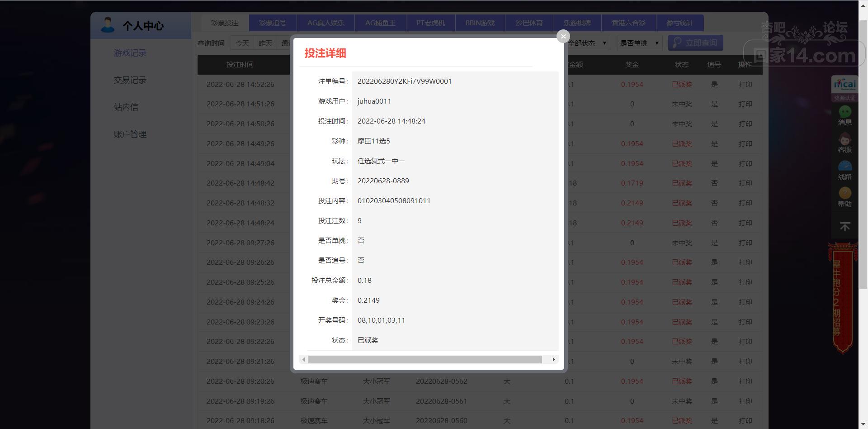
Task: Click dialog horizontal scrollbar left arrow
Action: (303, 359)
